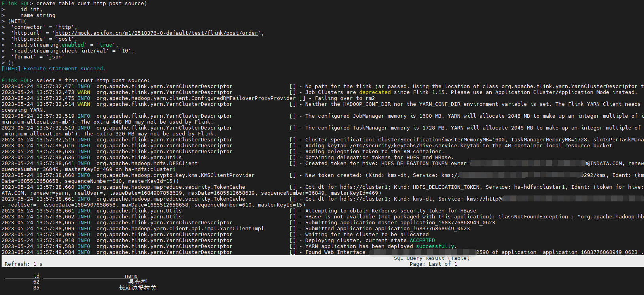The height and width of the screenshot is (295, 644).
Task: Click the yellow 'deprecated' word in log
Action: pyautogui.click(x=375, y=92)
